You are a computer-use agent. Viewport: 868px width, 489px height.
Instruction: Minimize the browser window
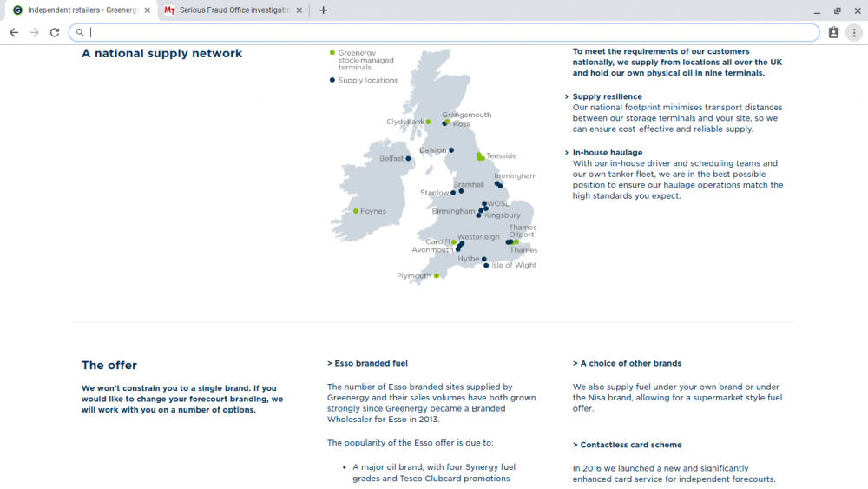point(817,10)
